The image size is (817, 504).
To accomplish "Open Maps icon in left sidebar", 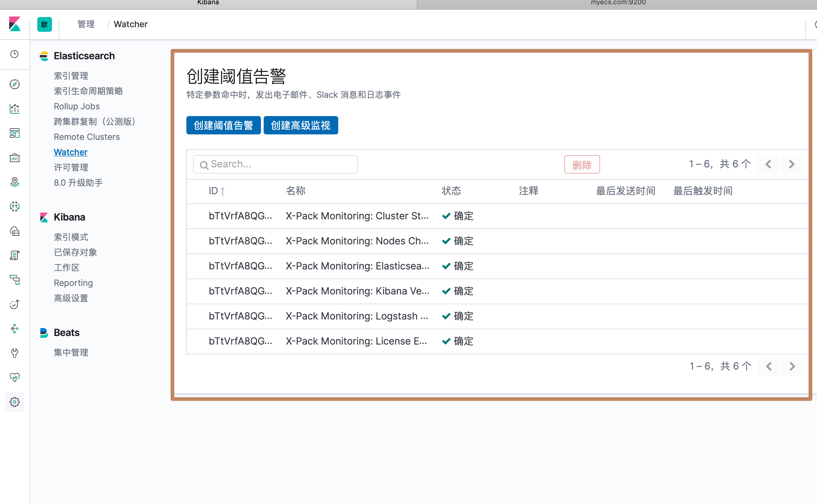I will tap(14, 182).
